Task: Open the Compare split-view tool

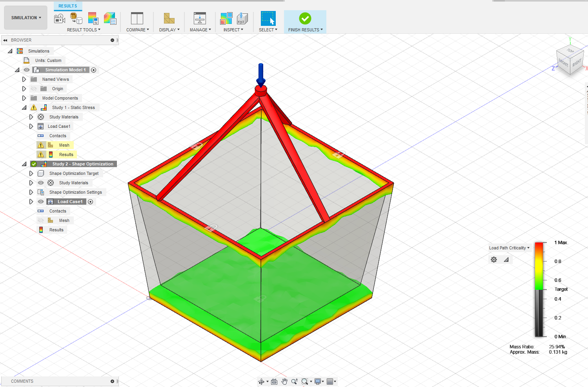Action: (137, 18)
